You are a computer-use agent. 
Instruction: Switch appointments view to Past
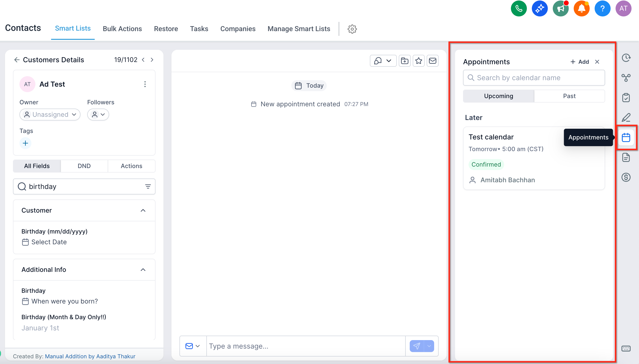[569, 96]
